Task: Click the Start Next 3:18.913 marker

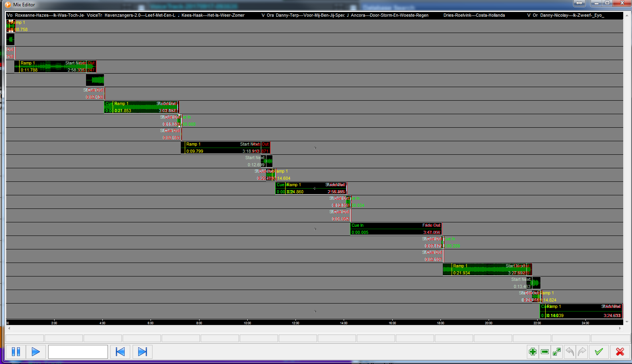Action: (x=250, y=148)
